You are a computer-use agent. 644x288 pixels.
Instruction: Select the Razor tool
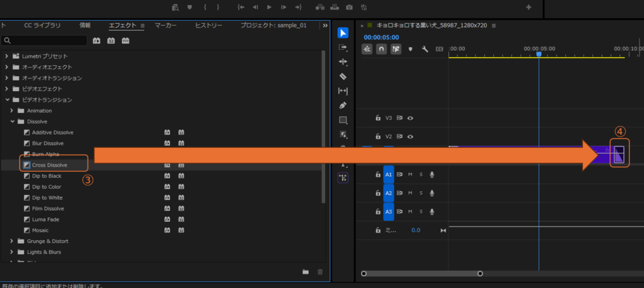pos(343,76)
